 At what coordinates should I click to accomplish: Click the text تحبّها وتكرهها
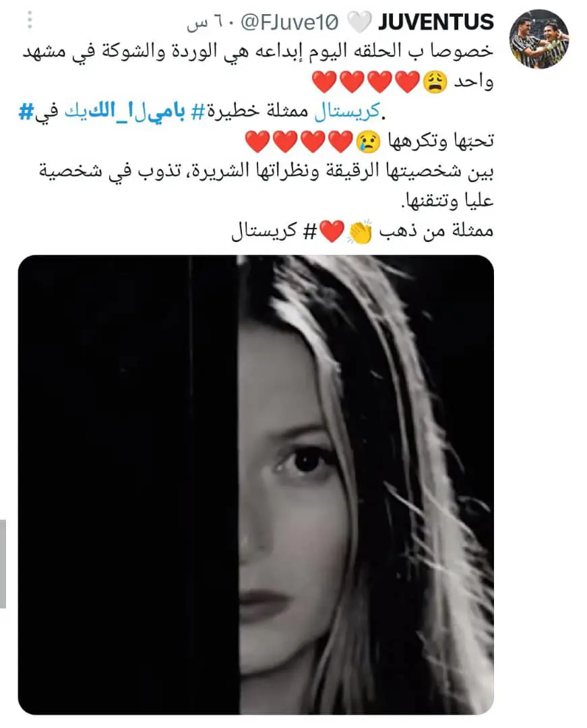coord(440,141)
